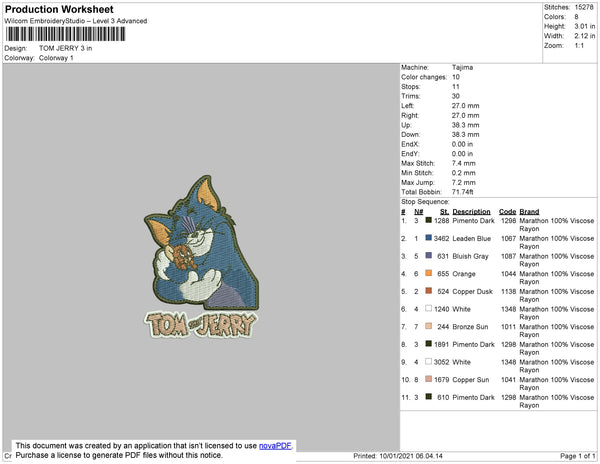
Task: Select the White swatch in stop 6
Action: coord(429,308)
